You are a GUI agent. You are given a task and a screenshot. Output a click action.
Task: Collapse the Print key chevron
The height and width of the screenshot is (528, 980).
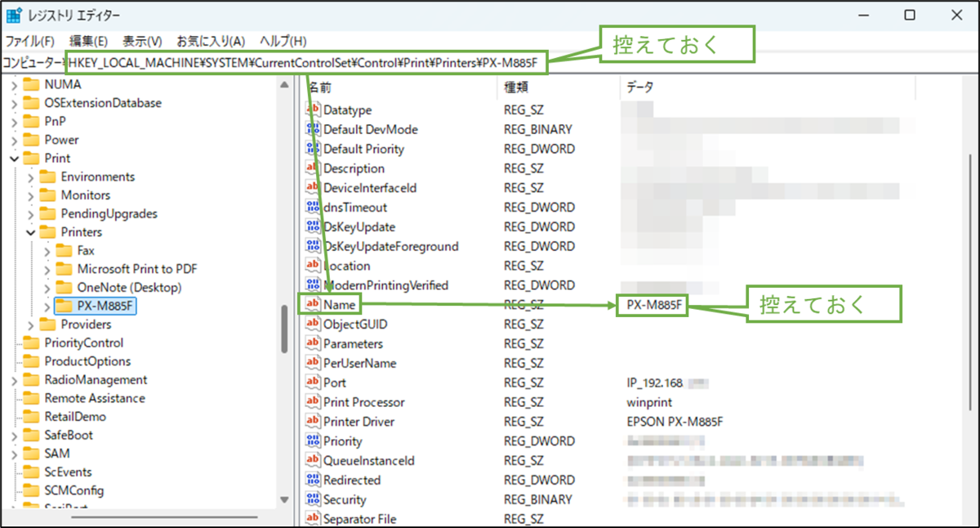pyautogui.click(x=14, y=159)
